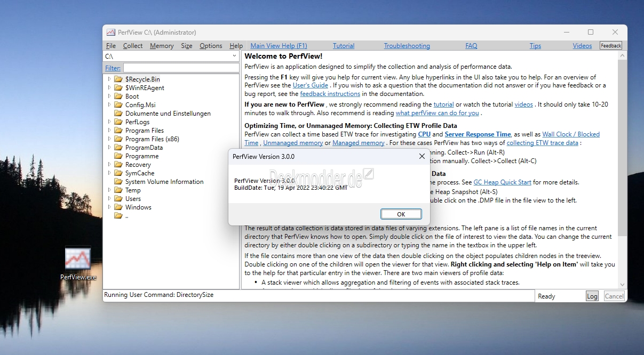Close the PerfView Version 3.0.0 dialog
This screenshot has height=355, width=644.
click(422, 156)
